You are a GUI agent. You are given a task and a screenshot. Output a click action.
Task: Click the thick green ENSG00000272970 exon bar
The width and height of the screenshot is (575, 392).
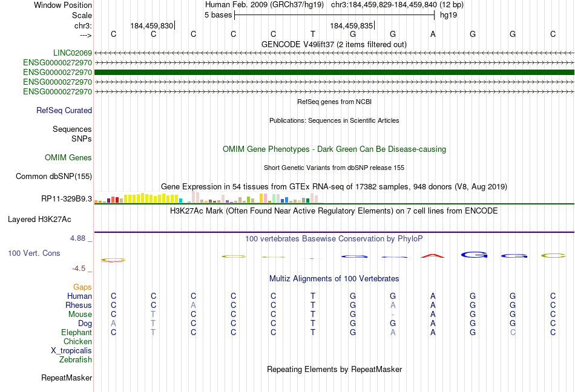tap(334, 72)
